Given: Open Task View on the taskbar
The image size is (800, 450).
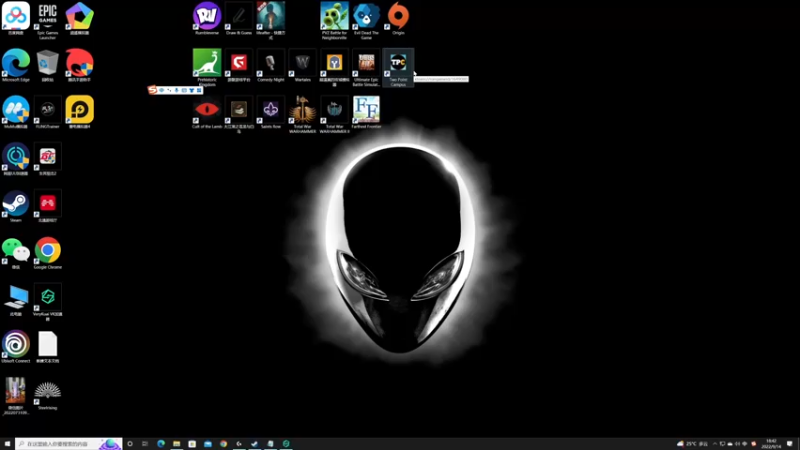Looking at the screenshot, I should tap(145, 444).
